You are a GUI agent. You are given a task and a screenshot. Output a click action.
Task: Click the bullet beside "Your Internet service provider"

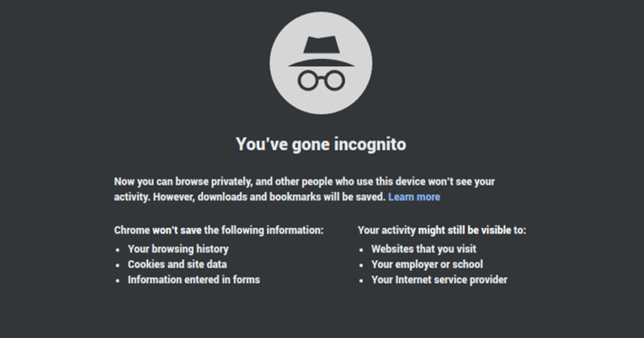(362, 280)
